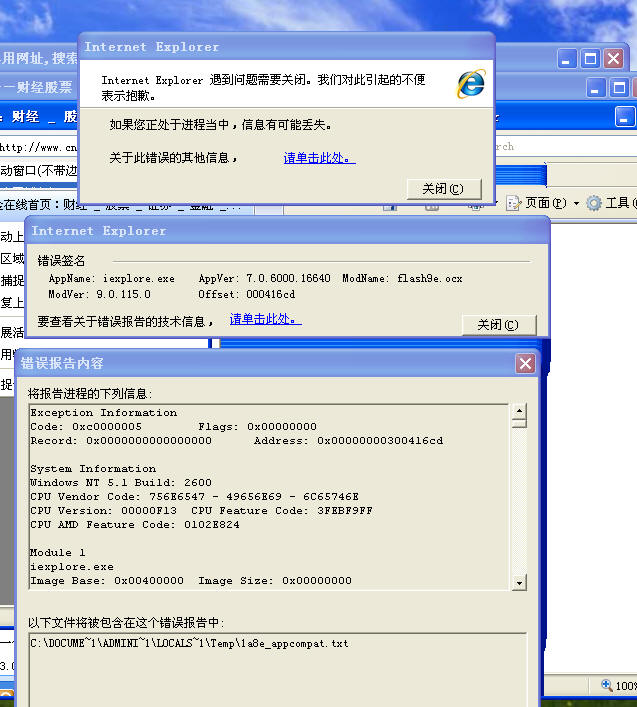This screenshot has width=637, height=707.
Task: Click inside the included files list box
Action: coord(278,670)
